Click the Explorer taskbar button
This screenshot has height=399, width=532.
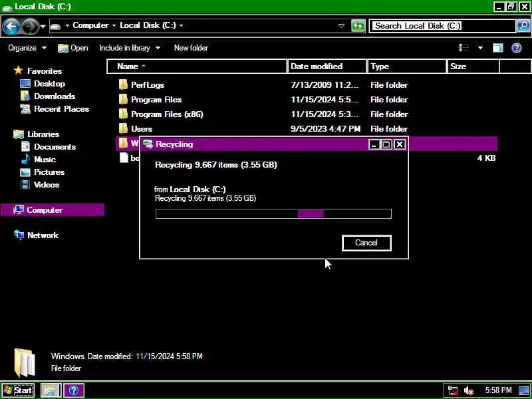tap(51, 390)
